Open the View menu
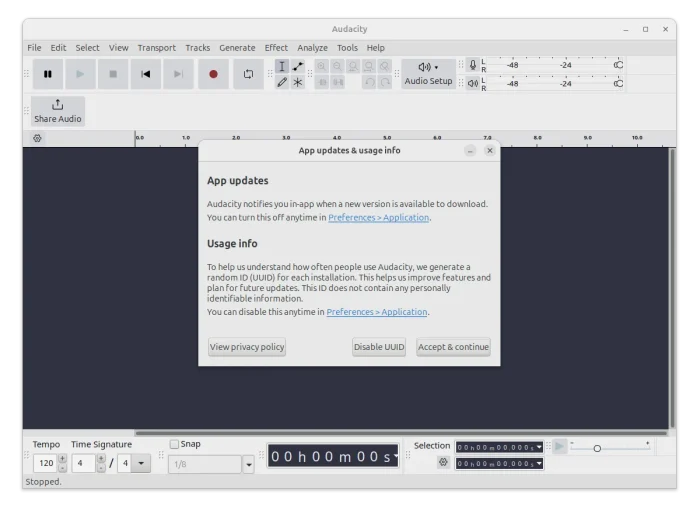Screen dimensions: 700x508 (x=118, y=48)
